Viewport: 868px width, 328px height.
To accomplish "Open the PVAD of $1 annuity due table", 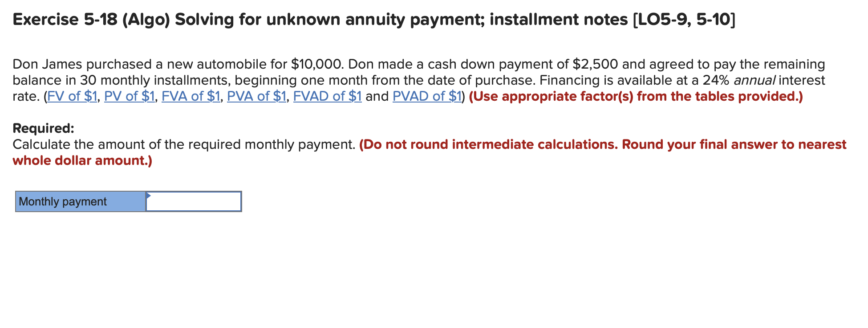I will coord(427,96).
